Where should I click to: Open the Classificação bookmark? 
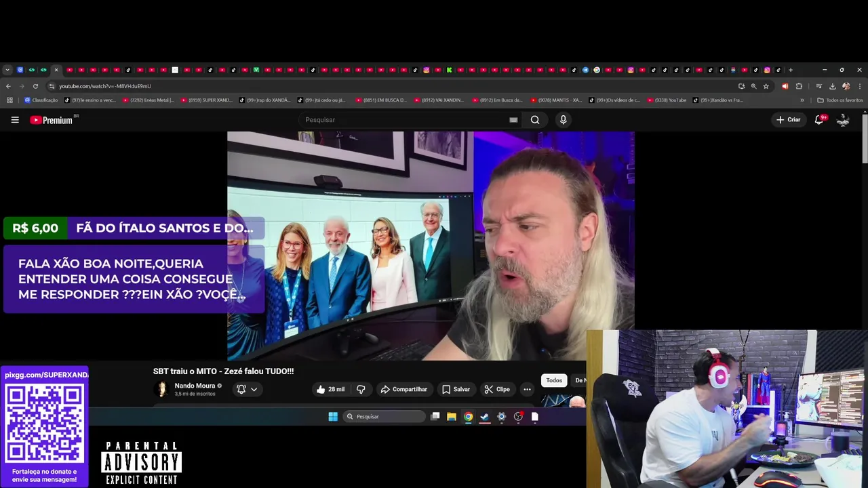[x=41, y=100]
